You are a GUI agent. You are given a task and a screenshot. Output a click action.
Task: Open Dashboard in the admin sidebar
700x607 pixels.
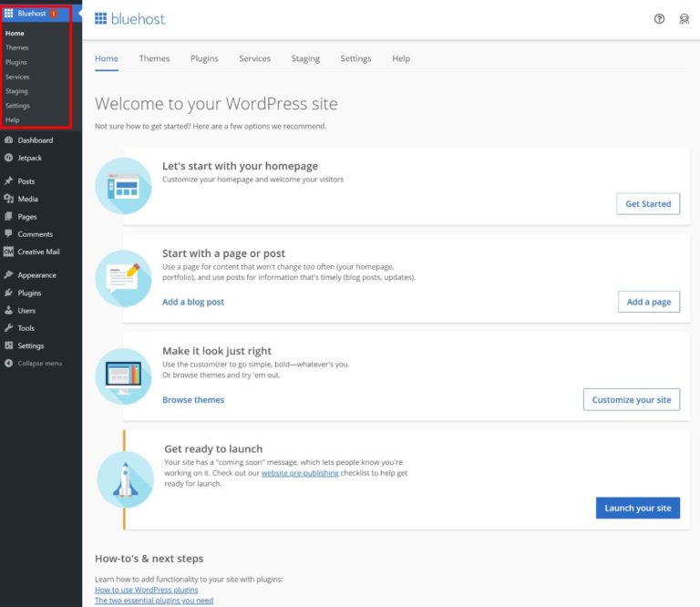tap(36, 140)
